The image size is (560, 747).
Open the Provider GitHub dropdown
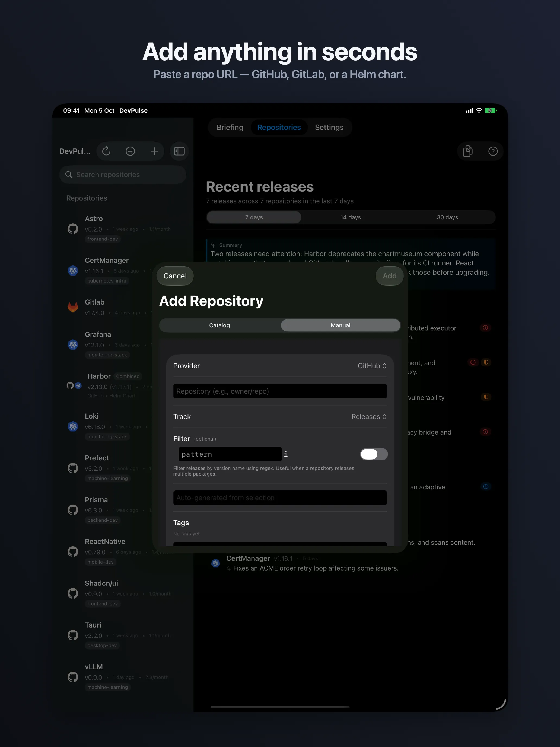[372, 366]
